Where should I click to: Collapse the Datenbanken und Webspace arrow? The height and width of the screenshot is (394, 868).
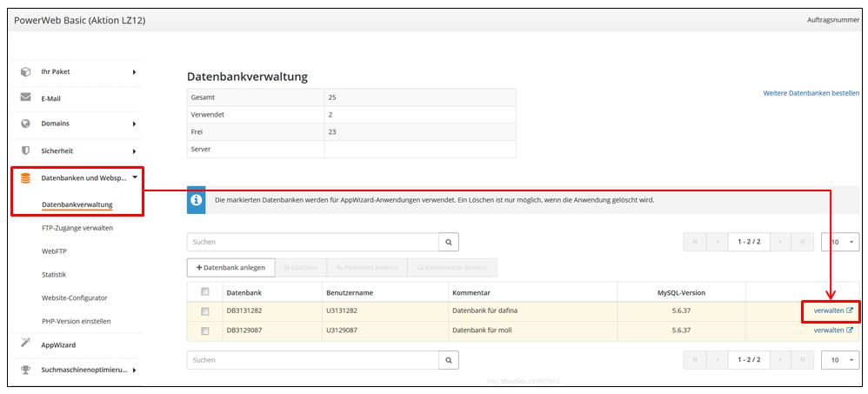135,177
